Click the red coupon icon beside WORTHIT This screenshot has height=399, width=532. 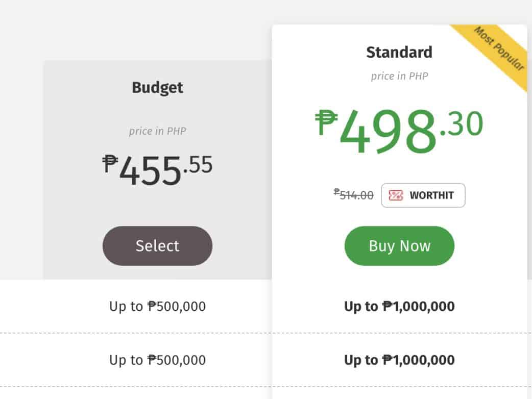[396, 195]
